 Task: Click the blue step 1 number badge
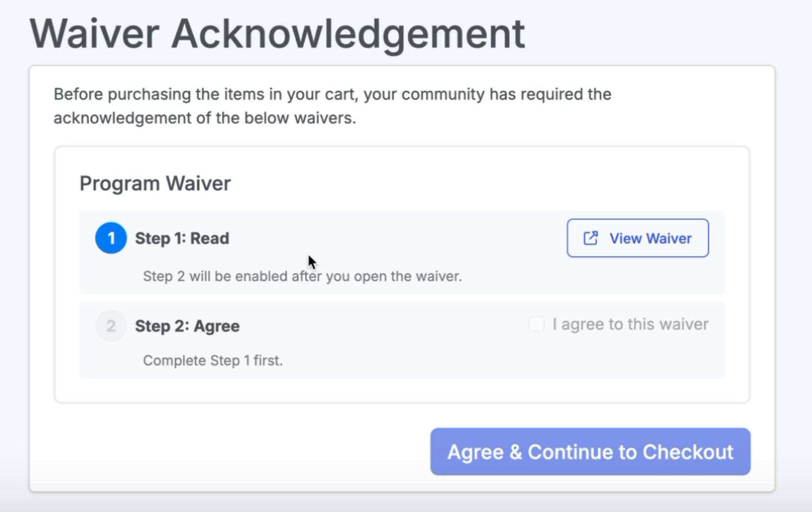111,238
